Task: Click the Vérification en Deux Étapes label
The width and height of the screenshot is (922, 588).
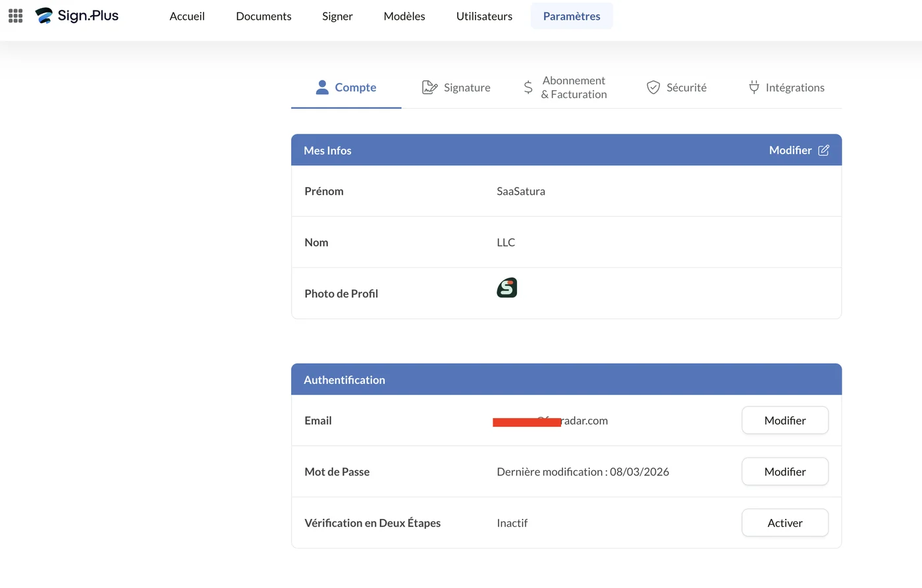Action: pyautogui.click(x=373, y=523)
